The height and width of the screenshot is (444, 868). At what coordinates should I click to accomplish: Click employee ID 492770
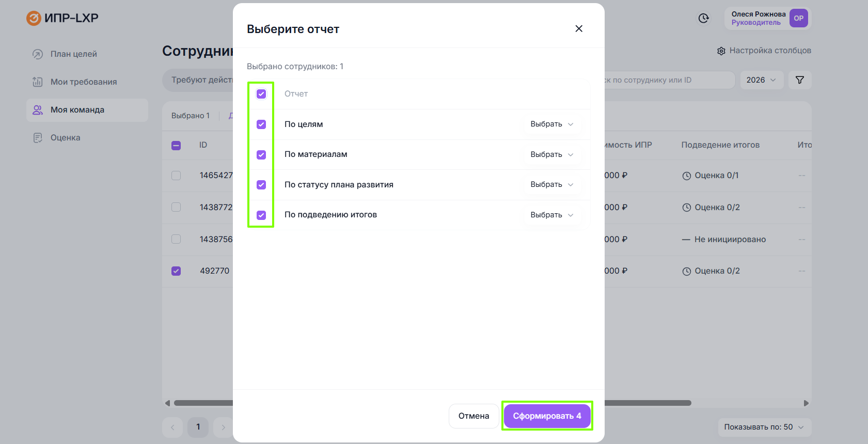[215, 271]
